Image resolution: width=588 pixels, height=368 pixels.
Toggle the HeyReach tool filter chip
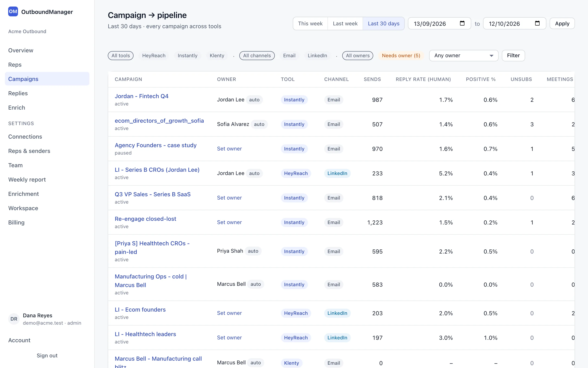click(x=154, y=55)
